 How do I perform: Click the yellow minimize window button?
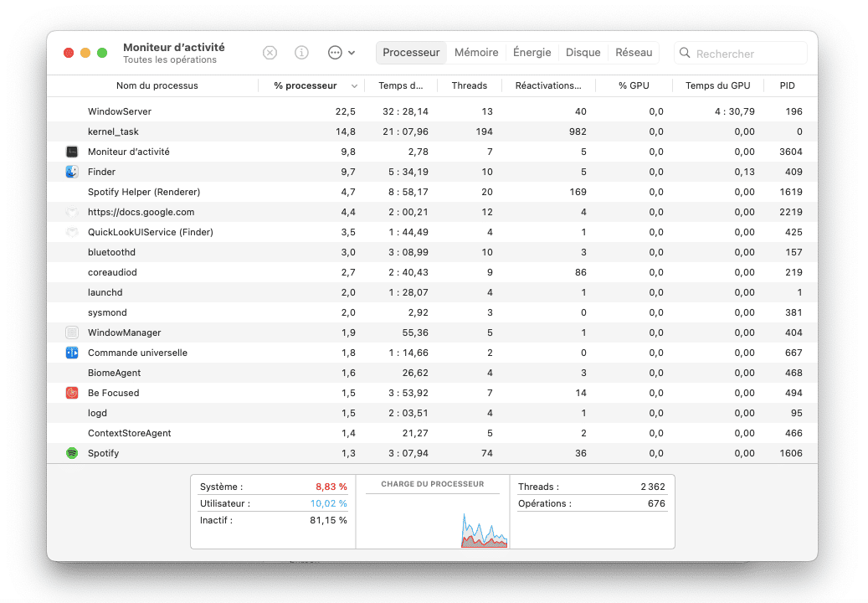click(x=85, y=53)
